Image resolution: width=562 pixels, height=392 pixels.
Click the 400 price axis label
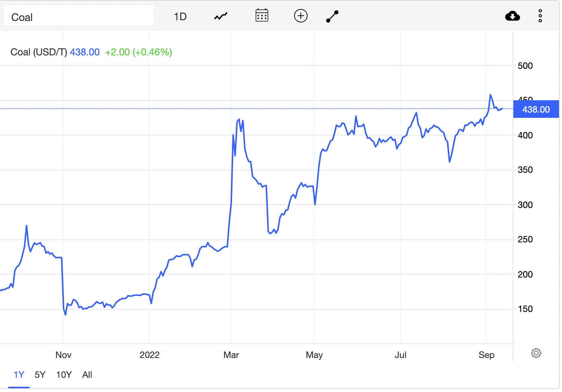525,135
